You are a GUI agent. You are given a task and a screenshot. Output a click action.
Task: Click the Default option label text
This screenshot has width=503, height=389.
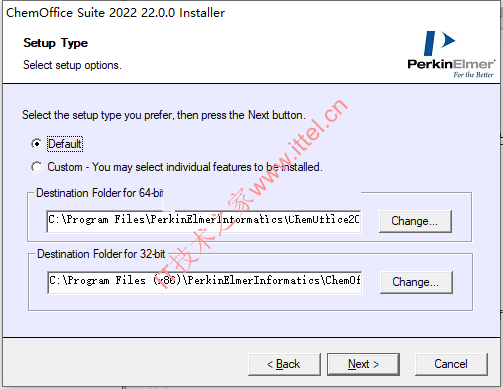coord(65,144)
